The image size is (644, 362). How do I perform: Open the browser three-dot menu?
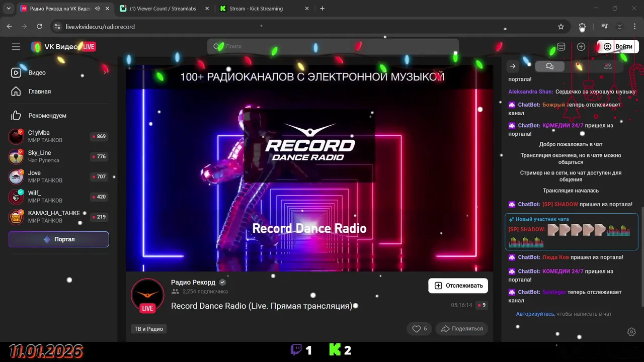pos(635,27)
